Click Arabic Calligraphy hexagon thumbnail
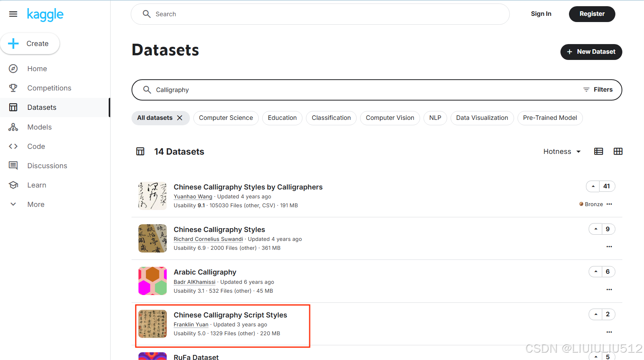Image resolution: width=644 pixels, height=360 pixels. (x=152, y=281)
